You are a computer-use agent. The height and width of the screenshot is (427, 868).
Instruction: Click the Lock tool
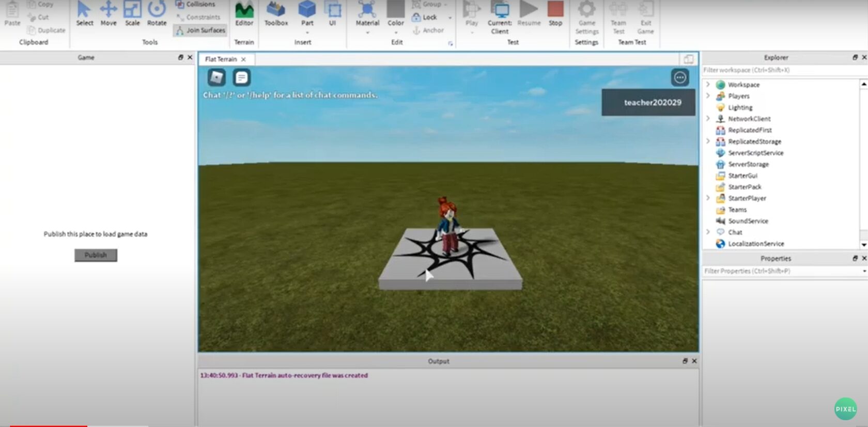click(x=424, y=17)
